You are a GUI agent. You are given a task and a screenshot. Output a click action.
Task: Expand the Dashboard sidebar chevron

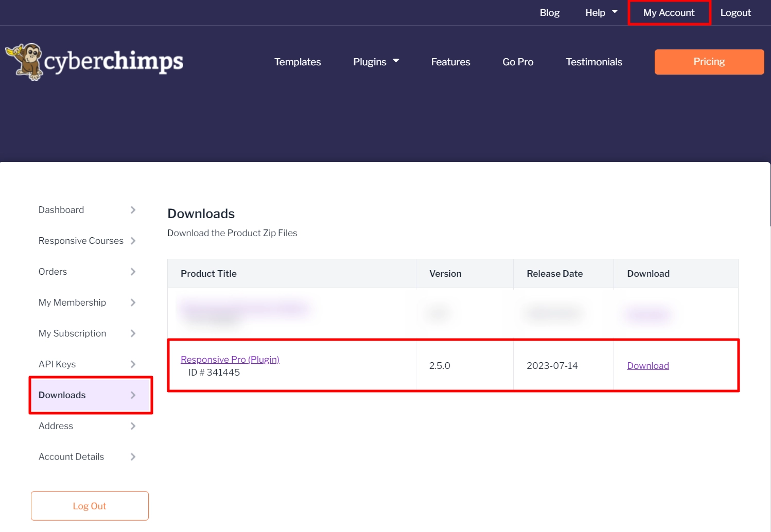(133, 210)
